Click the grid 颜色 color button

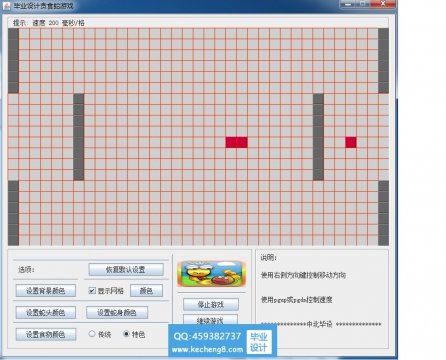coord(146,291)
